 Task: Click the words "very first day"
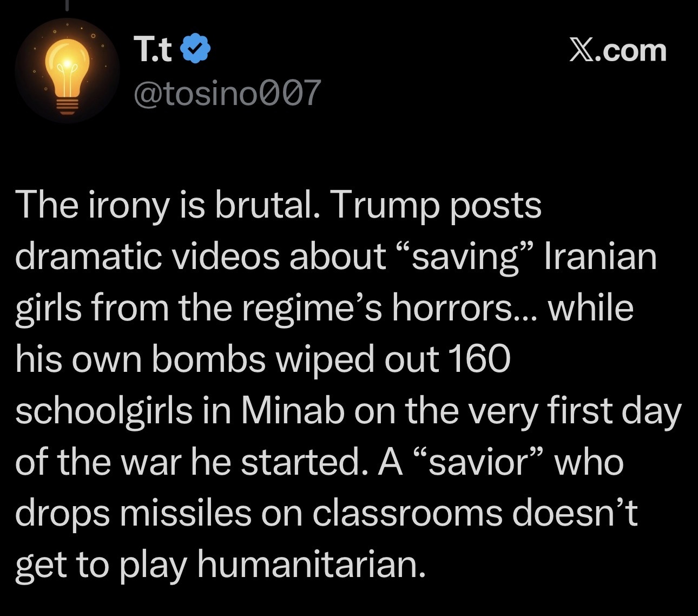click(x=574, y=410)
